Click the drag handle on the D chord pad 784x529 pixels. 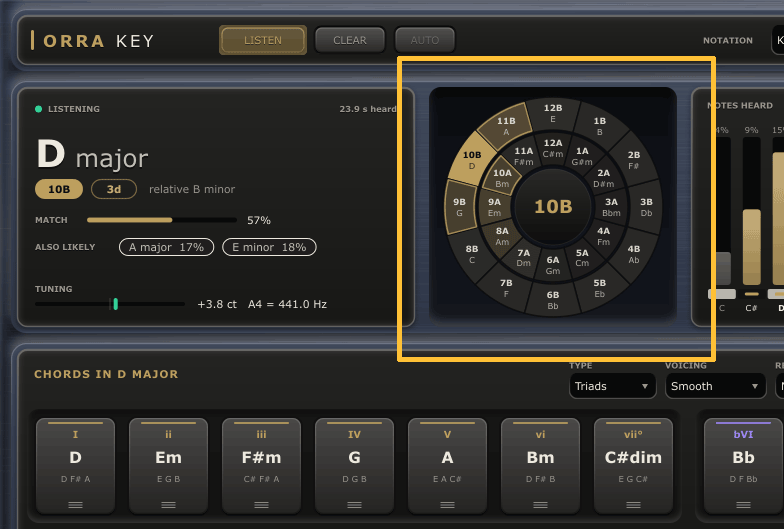point(76,504)
